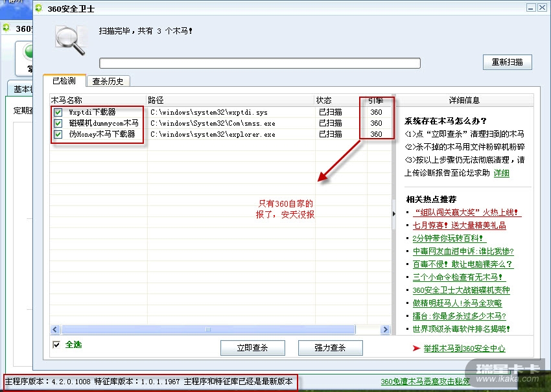Uncheck the 磁碟机dummycom木马 checkbox
This screenshot has width=551, height=392.
coord(58,123)
